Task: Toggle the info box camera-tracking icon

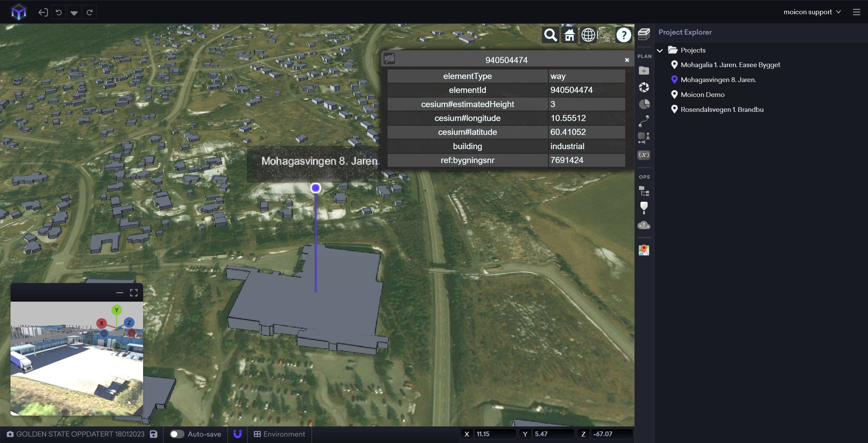Action: (389, 59)
